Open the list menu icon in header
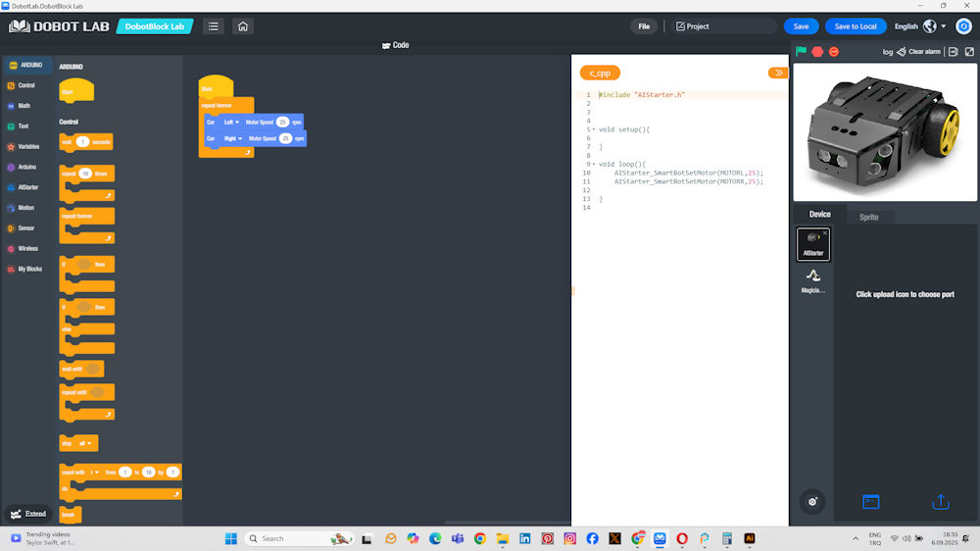This screenshot has height=551, width=980. (x=213, y=26)
